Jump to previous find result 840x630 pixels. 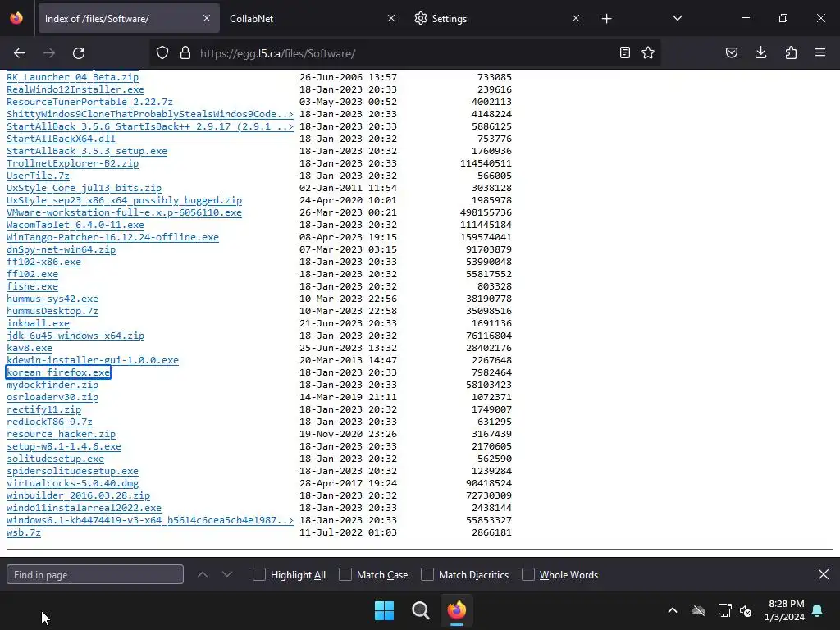pyautogui.click(x=203, y=574)
